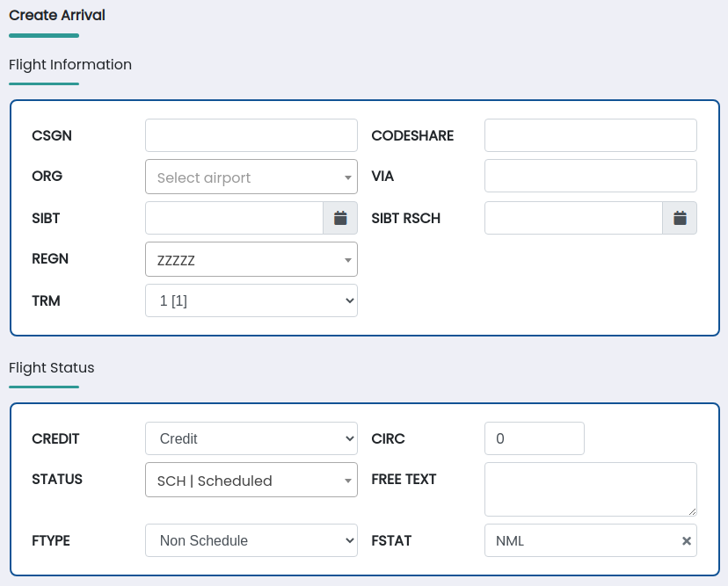The height and width of the screenshot is (586, 728).
Task: Click the SIBT date input field
Action: tap(234, 218)
